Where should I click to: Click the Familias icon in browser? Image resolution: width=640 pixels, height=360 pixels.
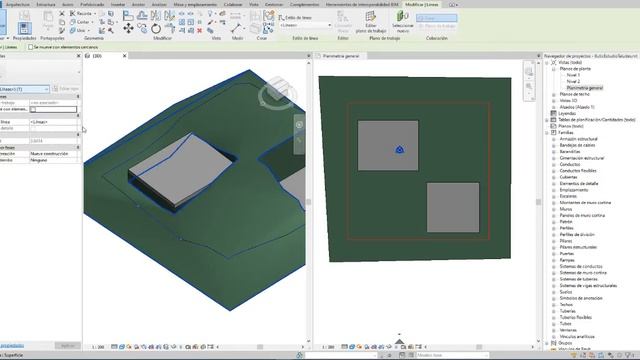(554, 132)
